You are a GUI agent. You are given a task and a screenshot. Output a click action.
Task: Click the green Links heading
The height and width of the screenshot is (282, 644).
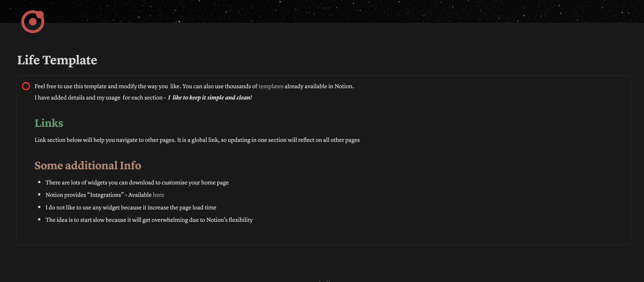[x=49, y=123]
